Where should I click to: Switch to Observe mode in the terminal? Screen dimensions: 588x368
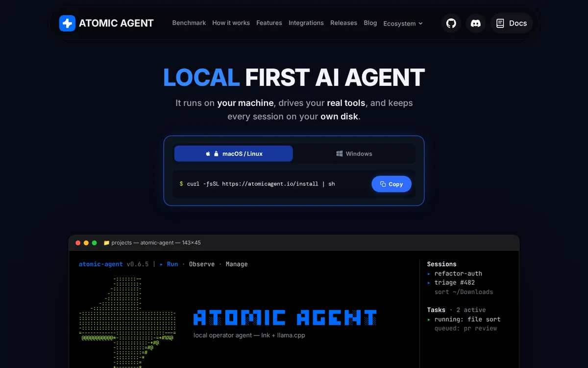pyautogui.click(x=202, y=264)
